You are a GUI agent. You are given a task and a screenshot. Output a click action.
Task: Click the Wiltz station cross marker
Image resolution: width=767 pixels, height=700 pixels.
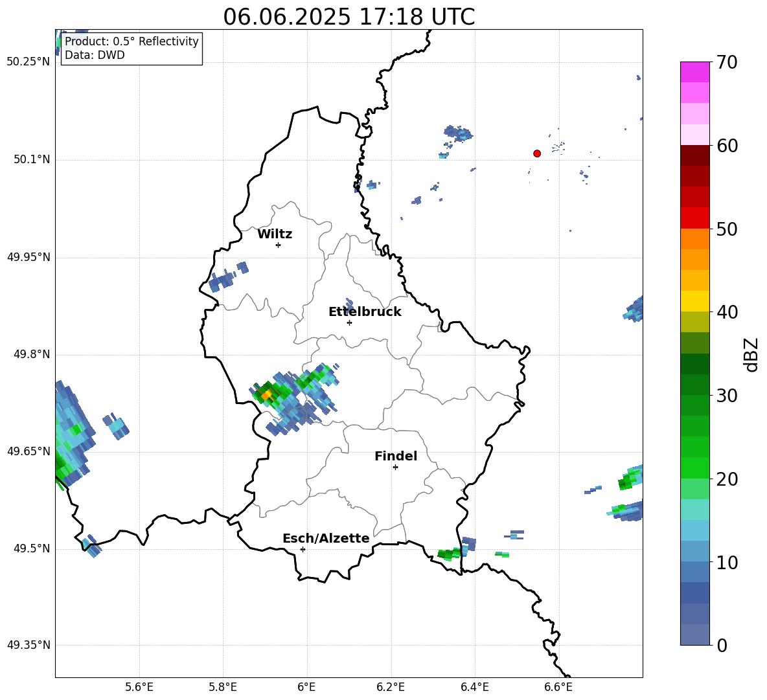(x=279, y=245)
